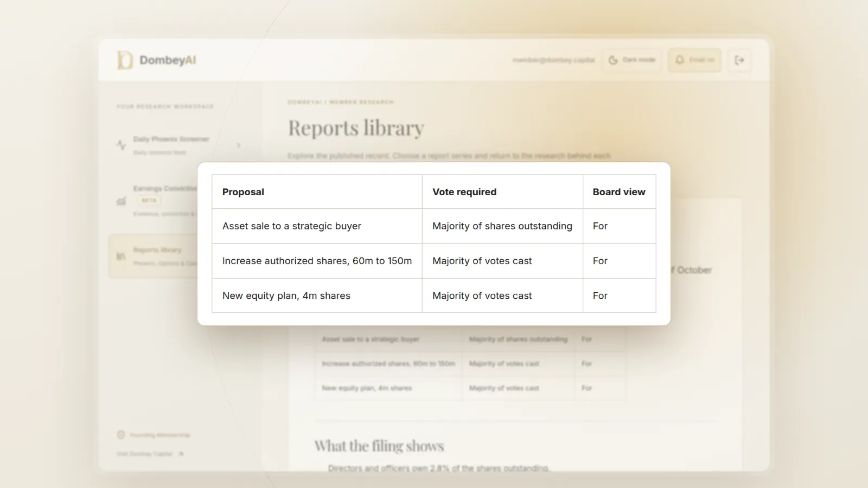Click the 'Directors and officers own 2.8%' line
This screenshot has width=868, height=488.
click(438, 468)
